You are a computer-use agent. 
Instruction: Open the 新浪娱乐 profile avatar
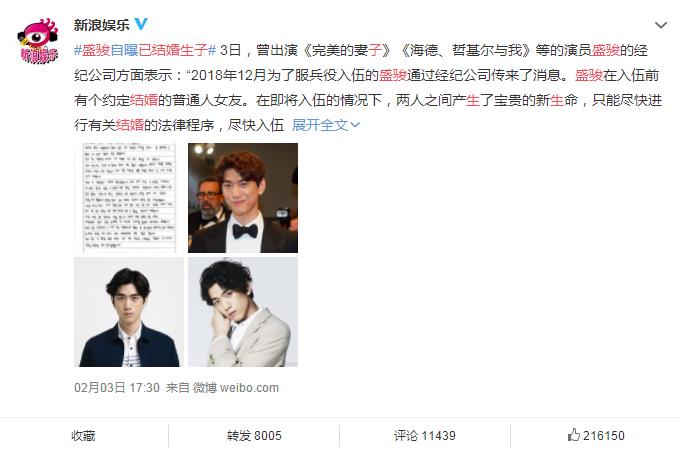pyautogui.click(x=38, y=40)
